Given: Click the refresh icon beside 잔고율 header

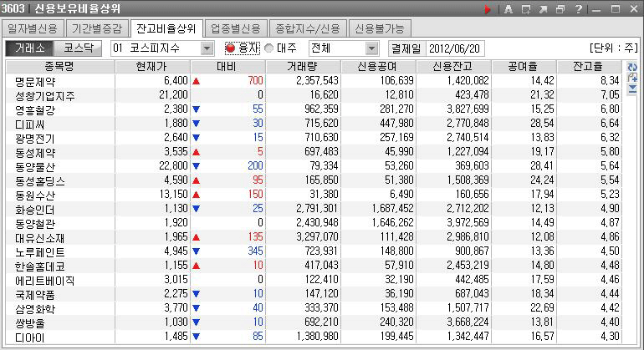Looking at the screenshot, I should pyautogui.click(x=632, y=67).
